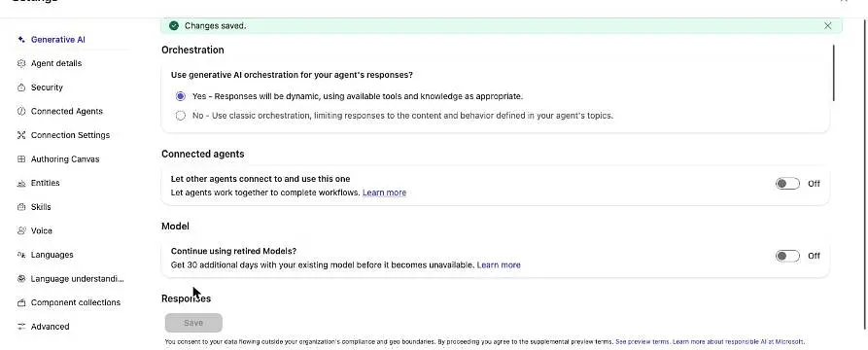Enable Continue using retired Models toggle

click(787, 256)
